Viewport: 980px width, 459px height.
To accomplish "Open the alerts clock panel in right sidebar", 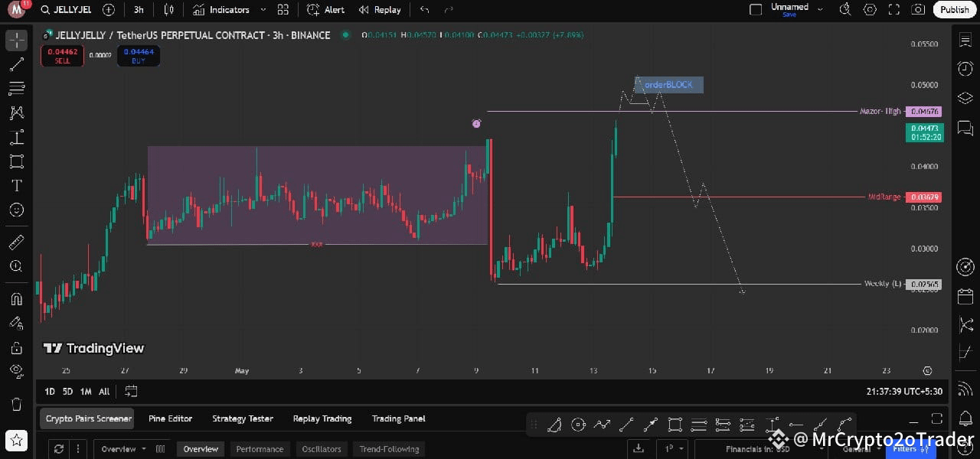I will click(x=965, y=69).
